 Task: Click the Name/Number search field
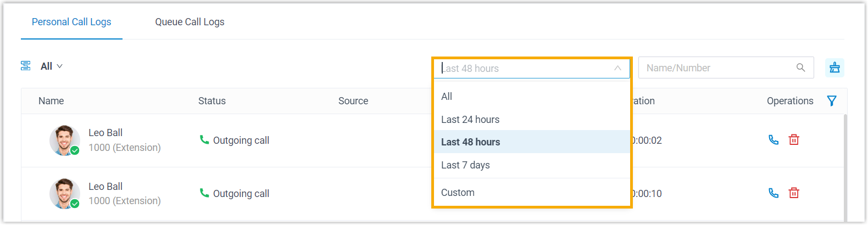tap(717, 68)
